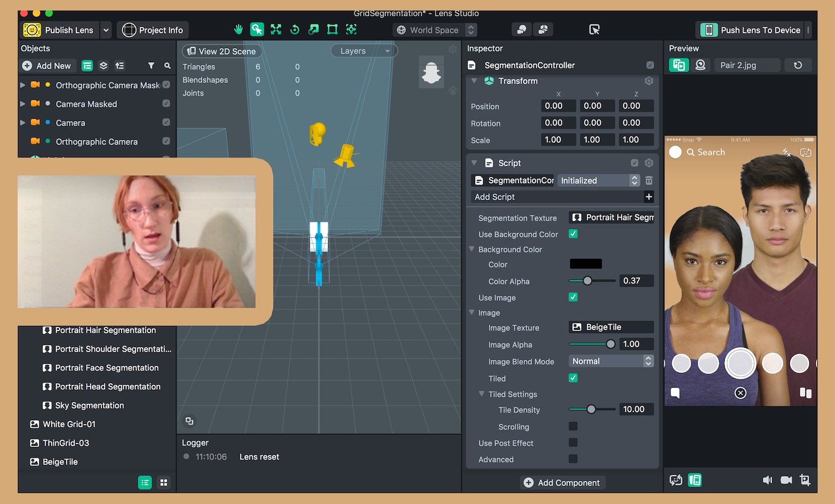Toggle the volume speaker icon in Preview
The image size is (835, 504).
pyautogui.click(x=768, y=480)
